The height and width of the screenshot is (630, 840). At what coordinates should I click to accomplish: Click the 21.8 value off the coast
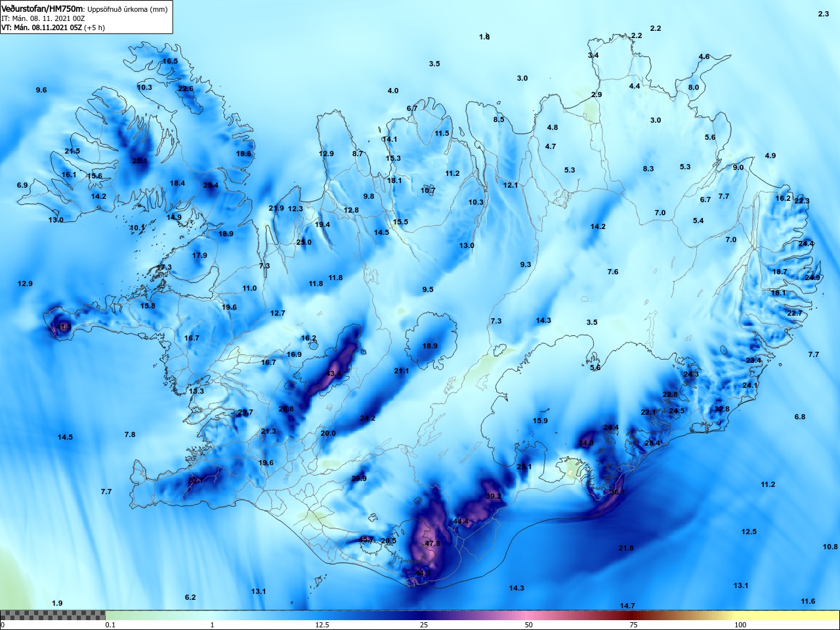click(626, 549)
